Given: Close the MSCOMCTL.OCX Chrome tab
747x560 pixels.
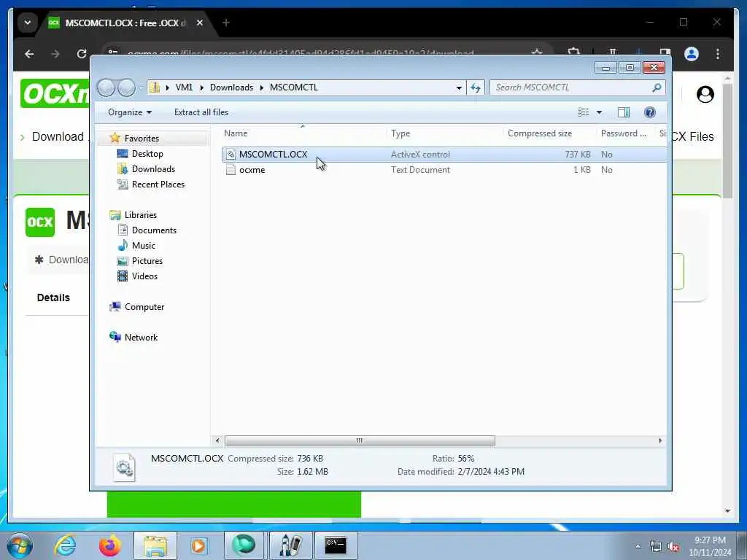Looking at the screenshot, I should [200, 23].
